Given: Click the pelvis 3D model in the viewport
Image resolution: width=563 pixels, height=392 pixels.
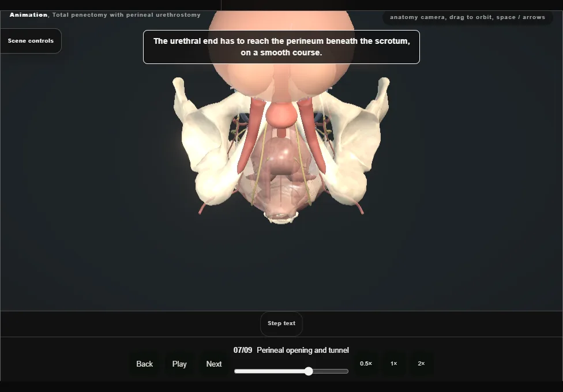Looking at the screenshot, I should (x=281, y=151).
